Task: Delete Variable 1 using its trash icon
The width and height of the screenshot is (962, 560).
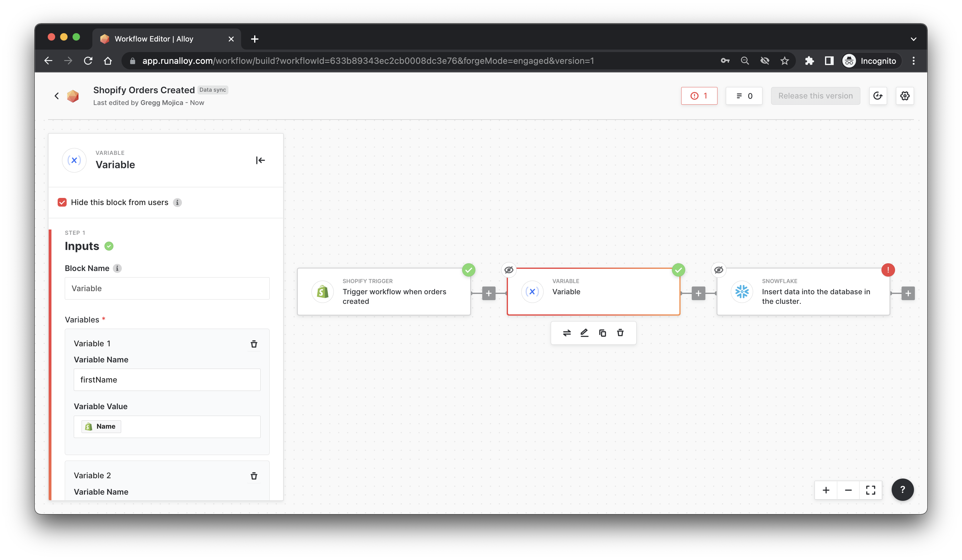Action: pos(254,344)
